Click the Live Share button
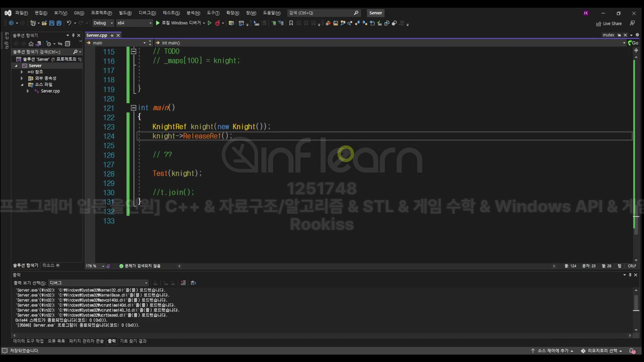 click(609, 24)
